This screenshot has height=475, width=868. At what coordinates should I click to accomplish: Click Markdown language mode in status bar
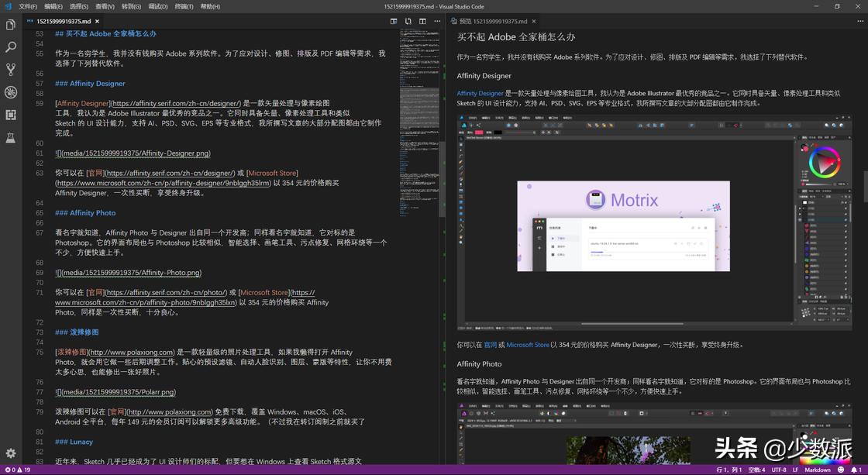coord(819,470)
